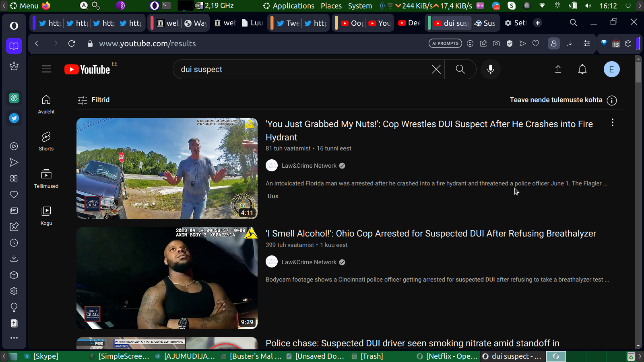Open Settings gear in Opera sidebar
The height and width of the screenshot is (362, 644).
coord(14,291)
